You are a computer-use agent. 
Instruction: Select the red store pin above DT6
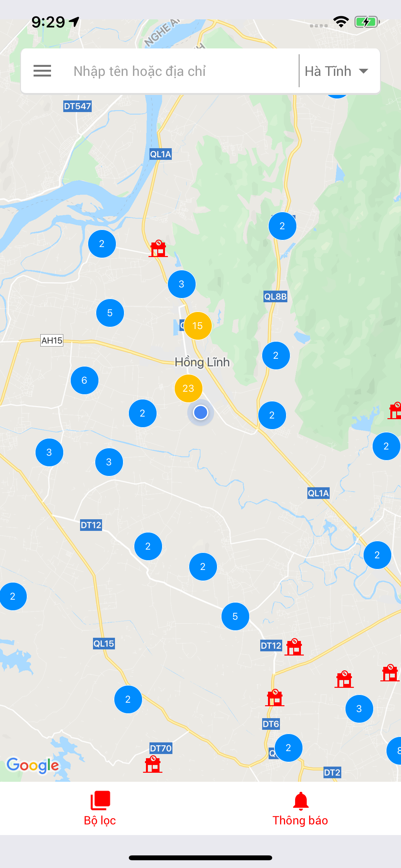(275, 697)
